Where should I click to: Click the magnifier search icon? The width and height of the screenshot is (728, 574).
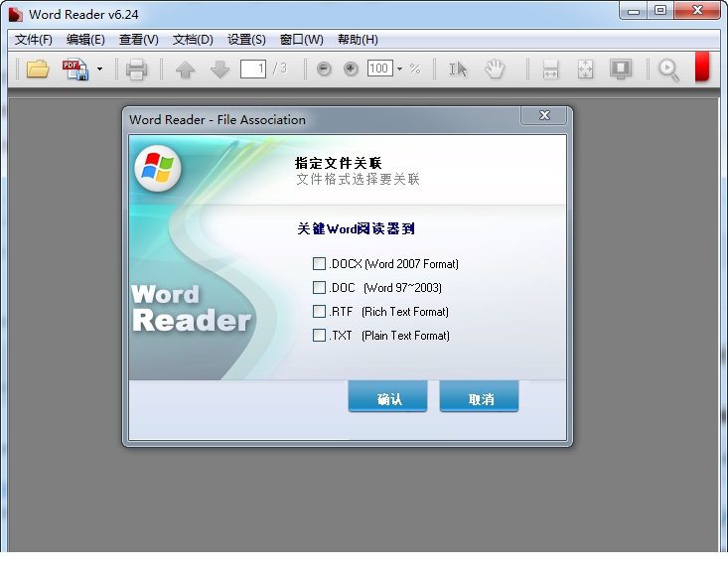tap(669, 71)
